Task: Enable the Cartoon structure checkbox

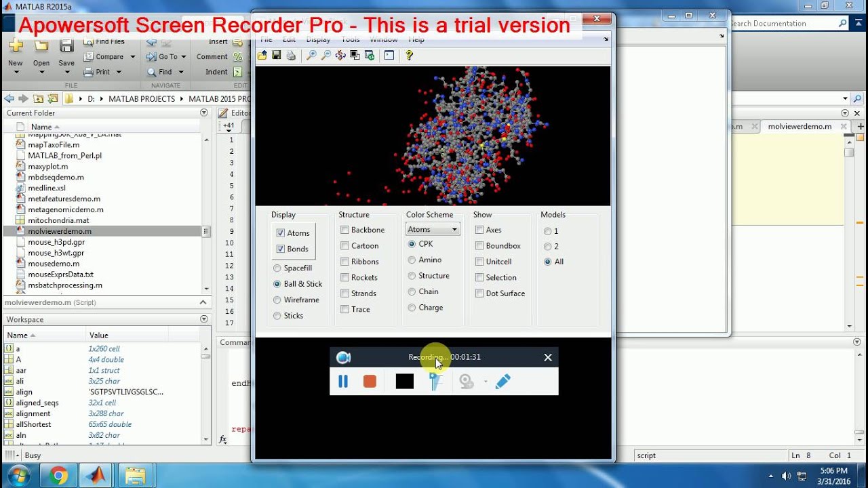Action: point(345,246)
